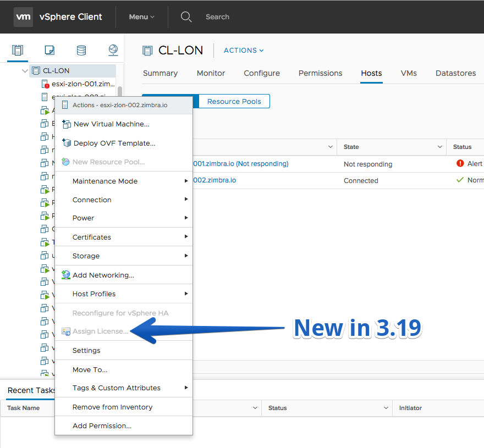The width and height of the screenshot is (484, 448).
Task: Click the search magnifier icon
Action: click(186, 16)
